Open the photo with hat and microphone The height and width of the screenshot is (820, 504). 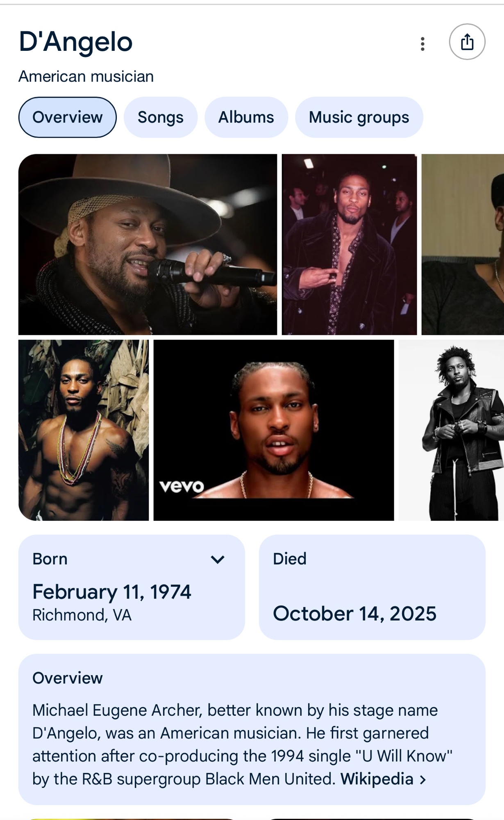(x=148, y=244)
